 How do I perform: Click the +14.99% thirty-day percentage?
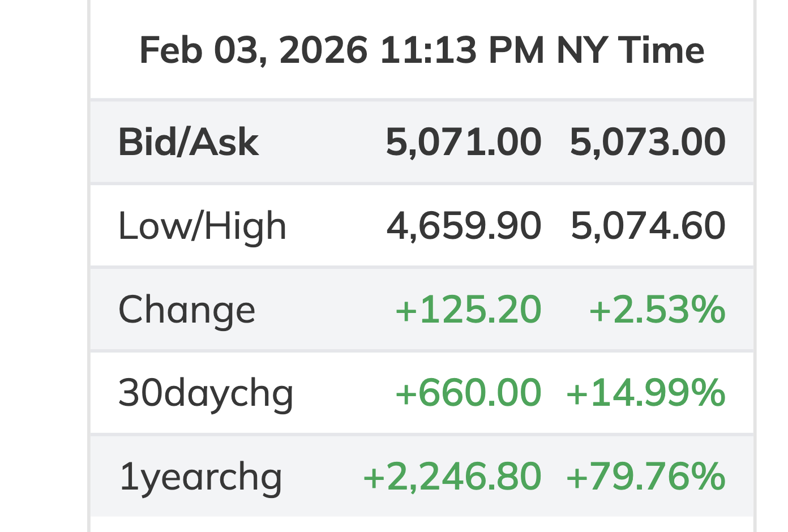click(x=645, y=393)
